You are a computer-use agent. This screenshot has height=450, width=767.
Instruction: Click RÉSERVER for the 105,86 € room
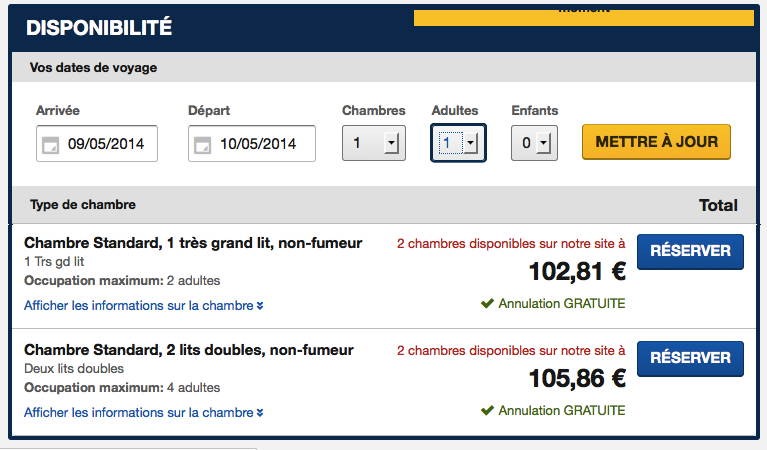(x=690, y=358)
